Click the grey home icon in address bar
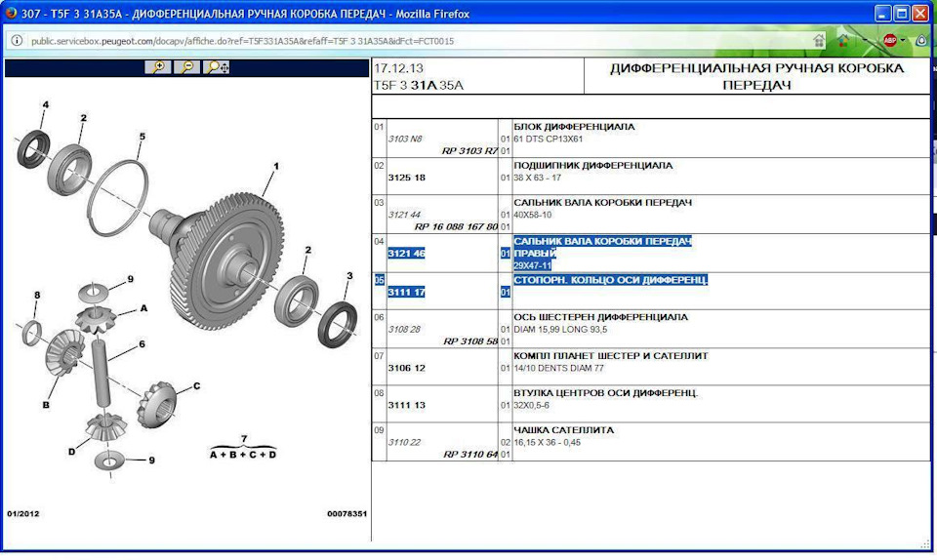The height and width of the screenshot is (560, 937). click(819, 41)
